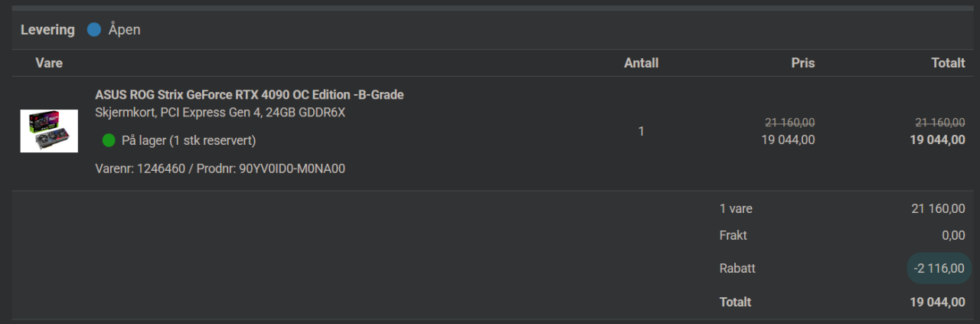Open ASUS ROG Strix RTX 4090 product link

249,94
